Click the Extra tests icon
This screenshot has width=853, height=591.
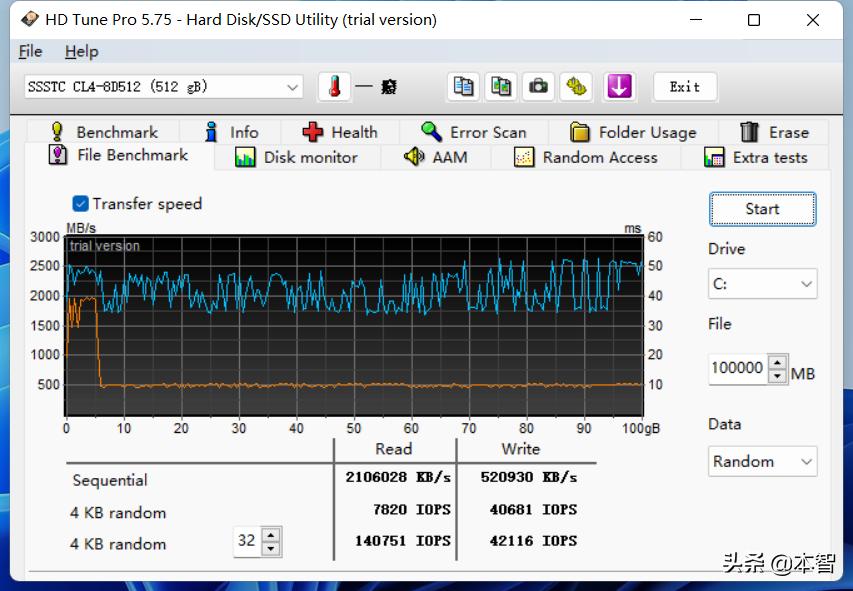714,157
